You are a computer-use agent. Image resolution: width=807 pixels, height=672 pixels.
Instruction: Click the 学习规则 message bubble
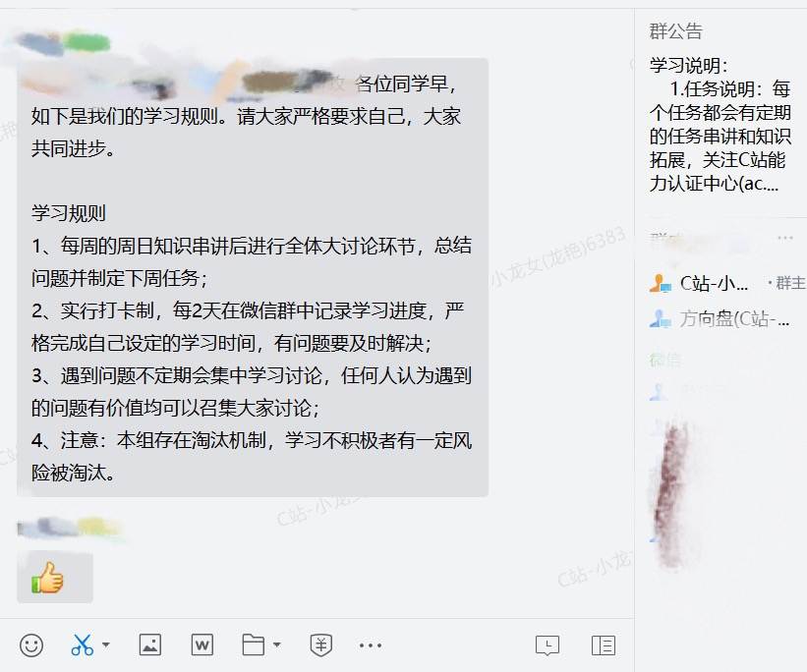coord(253,277)
